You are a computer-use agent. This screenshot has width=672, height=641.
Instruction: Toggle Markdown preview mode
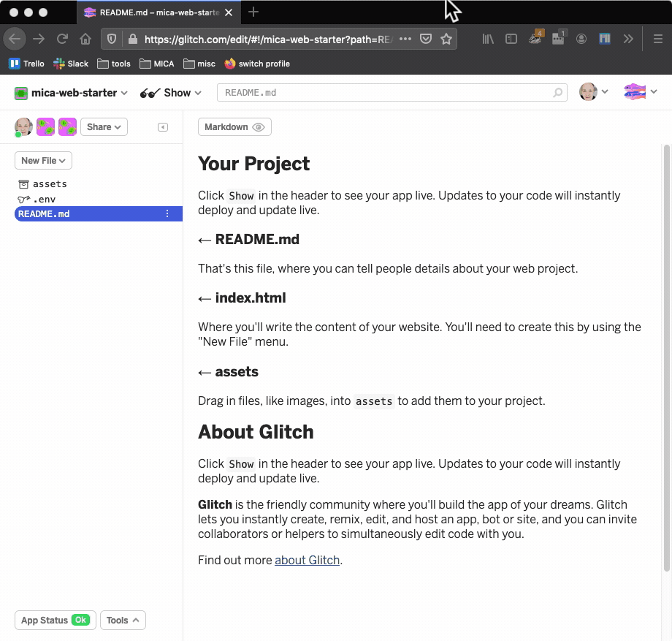click(234, 127)
